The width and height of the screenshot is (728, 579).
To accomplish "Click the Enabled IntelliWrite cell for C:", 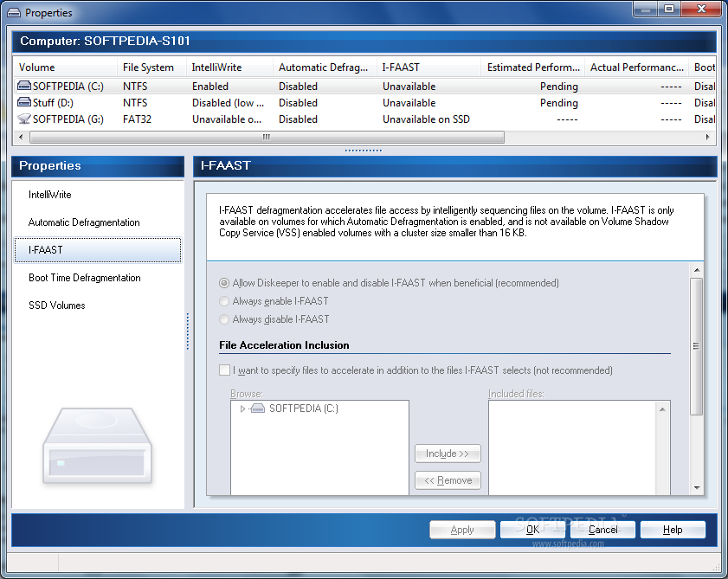I will [209, 87].
